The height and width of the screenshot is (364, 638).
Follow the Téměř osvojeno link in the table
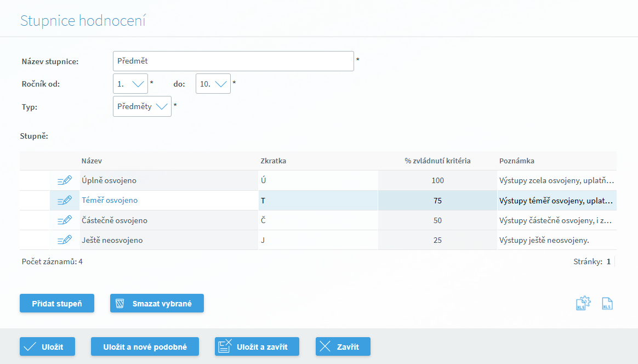point(110,201)
